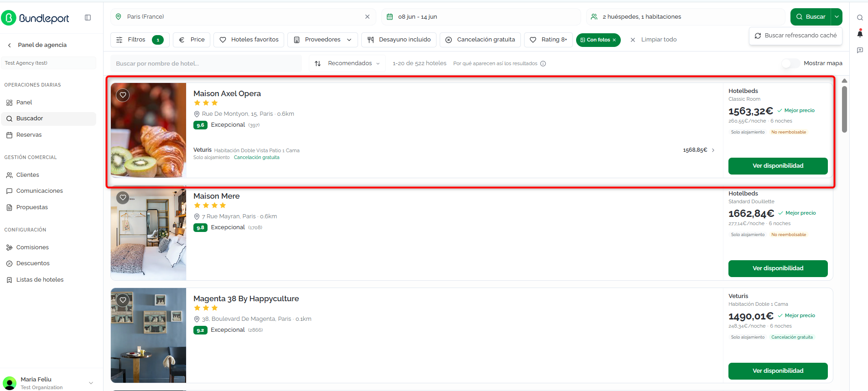868x391 pixels.
Task: Open Descuentos in sidebar
Action: coord(48,263)
